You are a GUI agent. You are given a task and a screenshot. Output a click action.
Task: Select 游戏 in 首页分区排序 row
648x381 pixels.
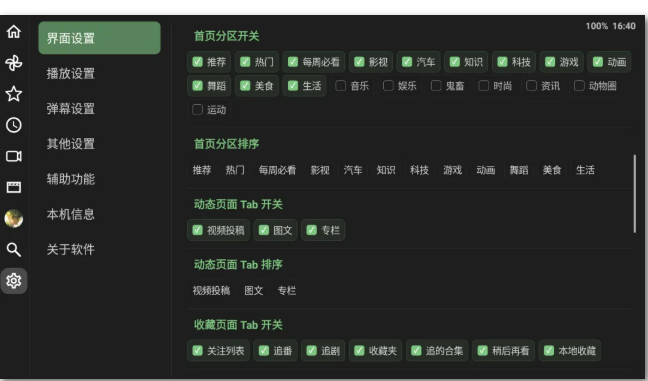453,170
